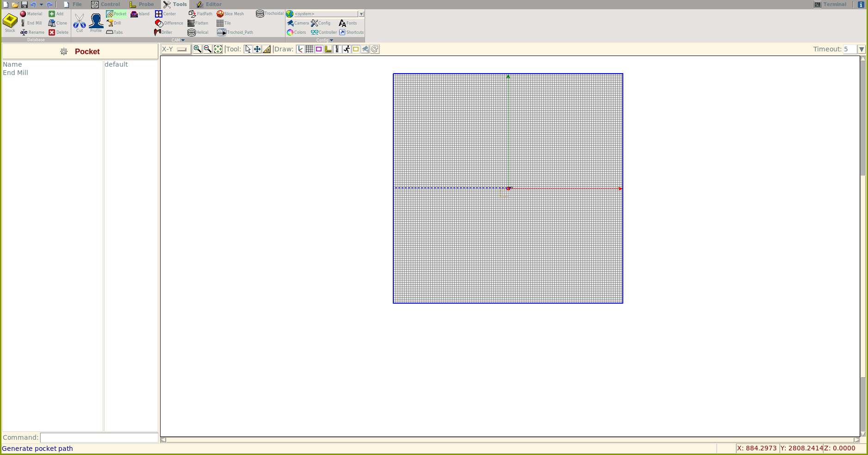The height and width of the screenshot is (455, 868).
Task: Open Fonts configuration
Action: pos(348,23)
